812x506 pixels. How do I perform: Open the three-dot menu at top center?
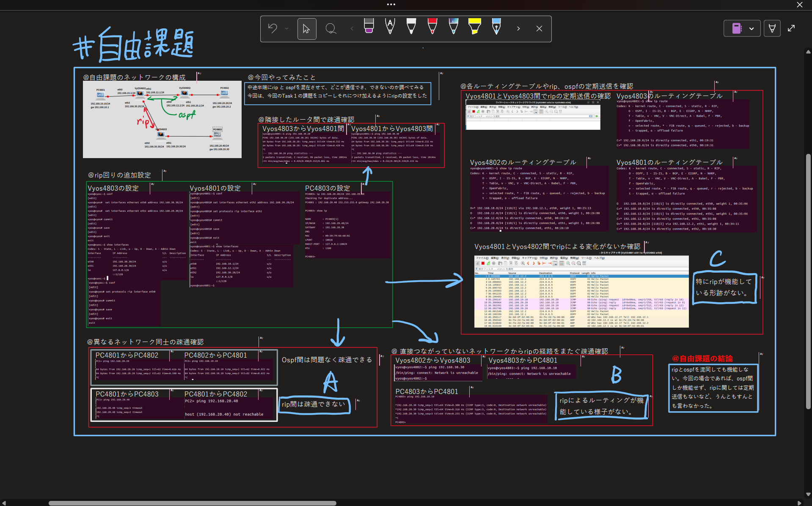click(391, 5)
